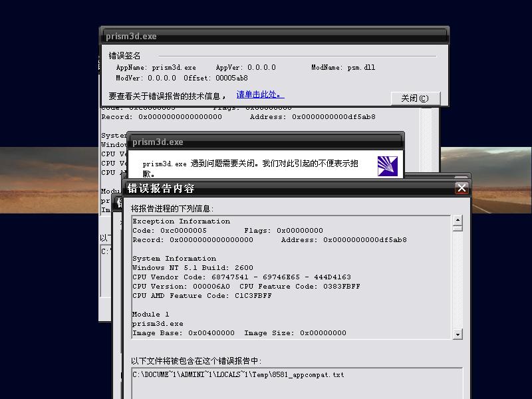
Task: Click the 遇到问题需要关闭 apology message text
Action: pos(250,168)
